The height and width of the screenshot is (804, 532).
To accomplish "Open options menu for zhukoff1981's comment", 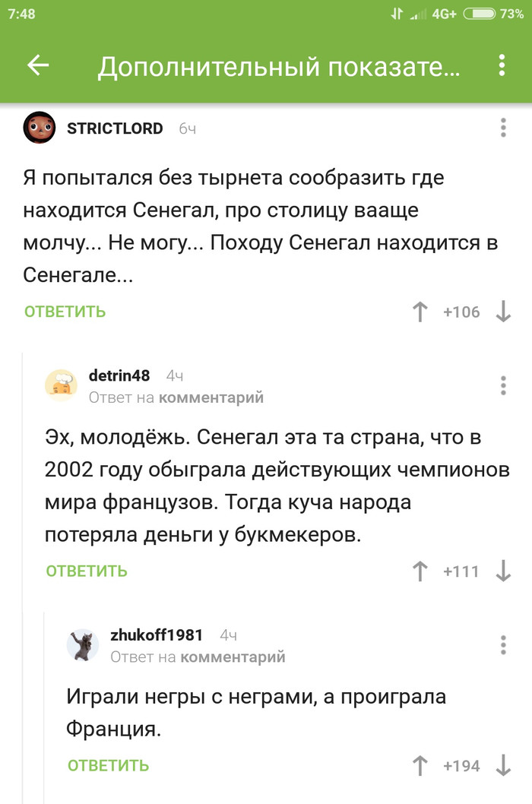I will point(503,645).
